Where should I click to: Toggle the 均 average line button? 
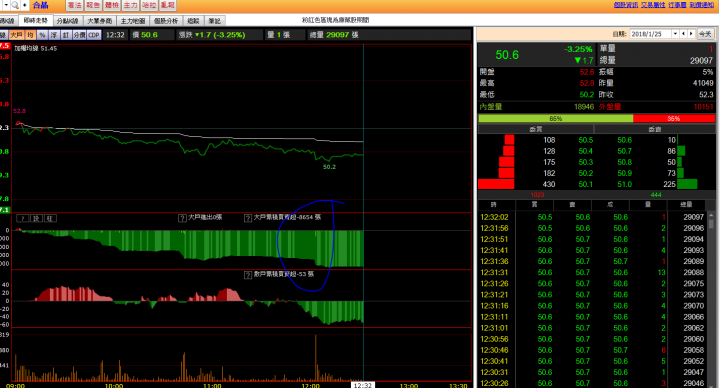click(30, 35)
